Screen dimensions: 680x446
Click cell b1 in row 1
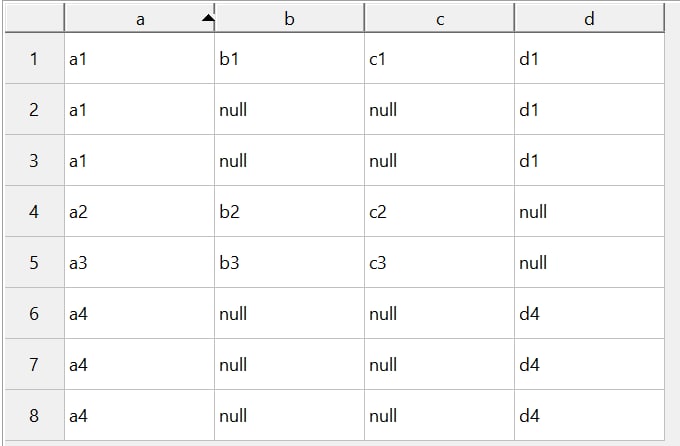(x=289, y=59)
